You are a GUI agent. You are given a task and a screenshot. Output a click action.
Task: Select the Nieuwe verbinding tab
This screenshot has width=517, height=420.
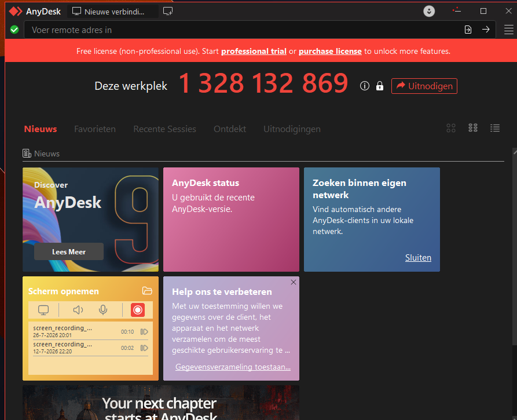(x=112, y=12)
